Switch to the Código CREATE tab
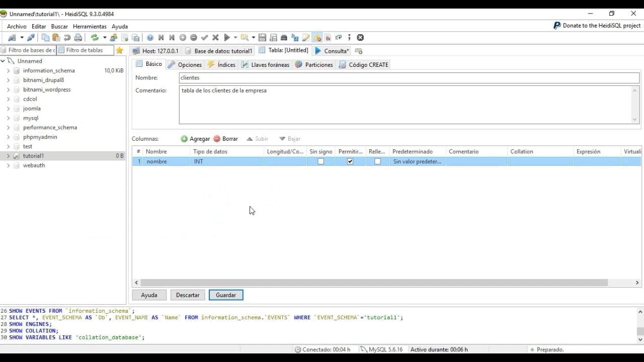Screen dimensions: 644x362 point(364,65)
